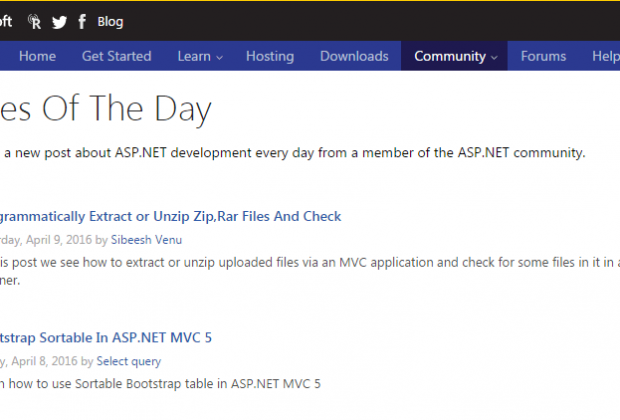This screenshot has width=620, height=420.
Task: Open the Sortable In ASP.NET MVC 5 article
Action: coord(106,337)
